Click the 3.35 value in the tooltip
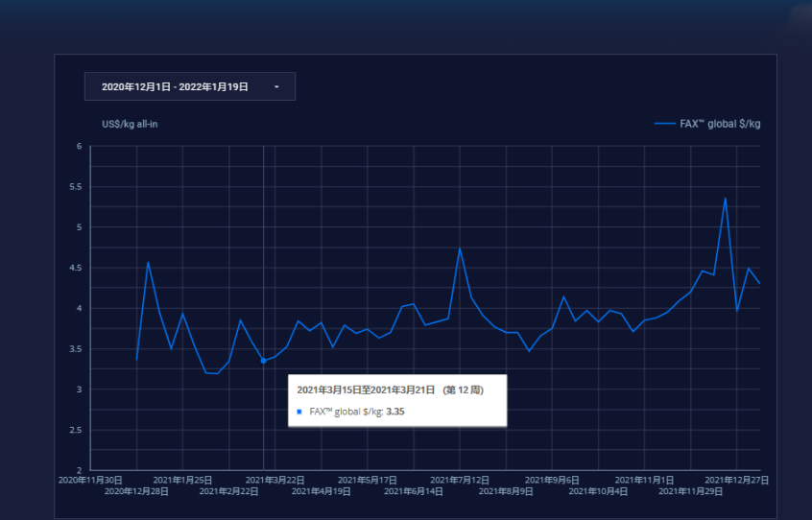Screen dimensions: 812x520 click(395, 412)
